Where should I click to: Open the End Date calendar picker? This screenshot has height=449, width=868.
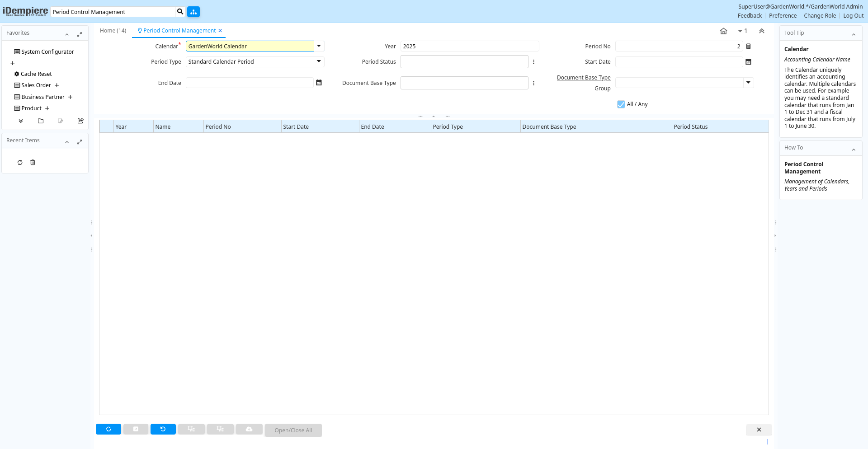(319, 83)
